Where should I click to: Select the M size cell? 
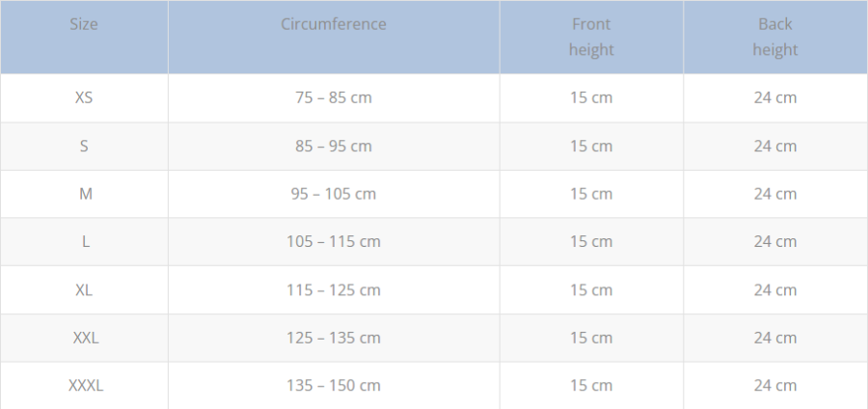84,194
